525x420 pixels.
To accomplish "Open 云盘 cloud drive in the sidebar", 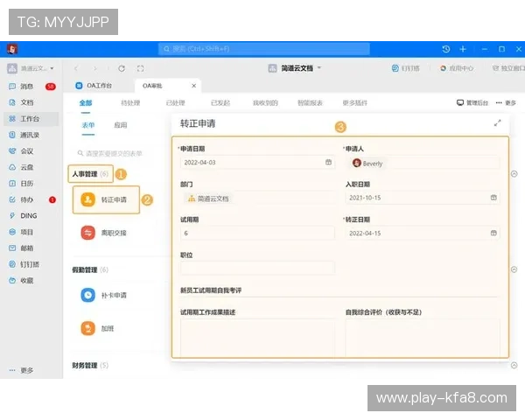I will coord(21,167).
